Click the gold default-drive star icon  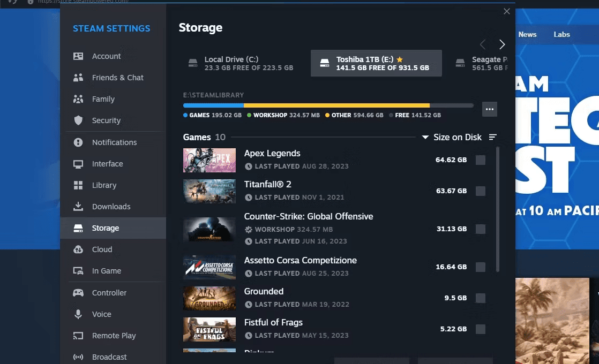400,59
